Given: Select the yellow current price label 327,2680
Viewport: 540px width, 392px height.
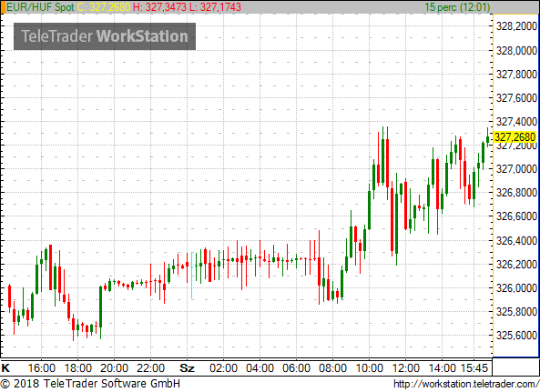Looking at the screenshot, I should coord(515,137).
